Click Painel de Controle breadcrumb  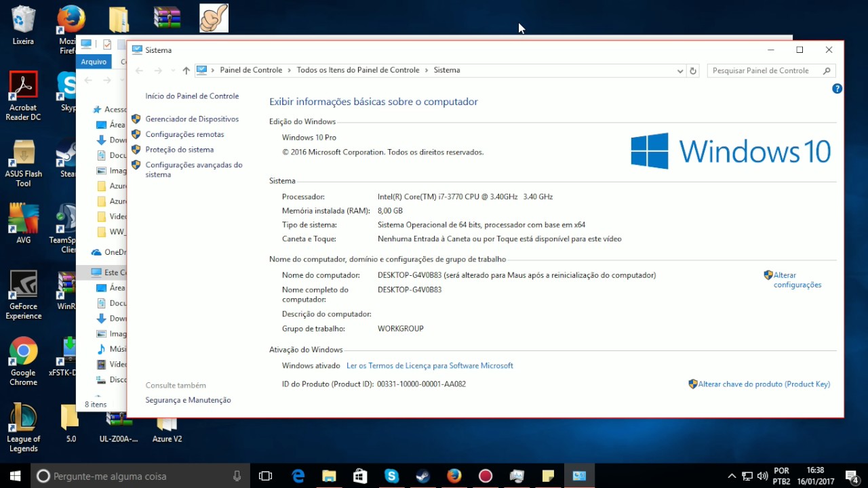[x=251, y=70]
